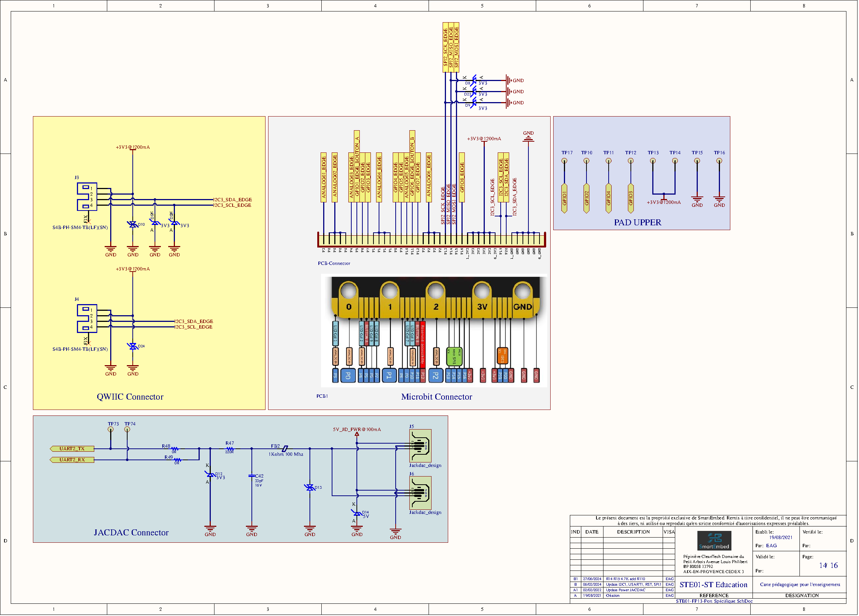Select the I2C3_SDA_EDGE net label

(232, 200)
